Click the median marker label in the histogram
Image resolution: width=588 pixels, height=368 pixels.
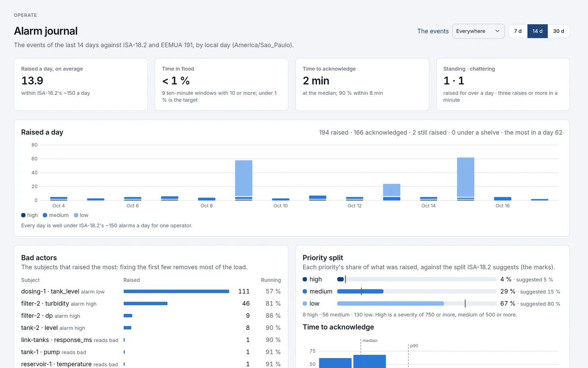[x=370, y=341]
